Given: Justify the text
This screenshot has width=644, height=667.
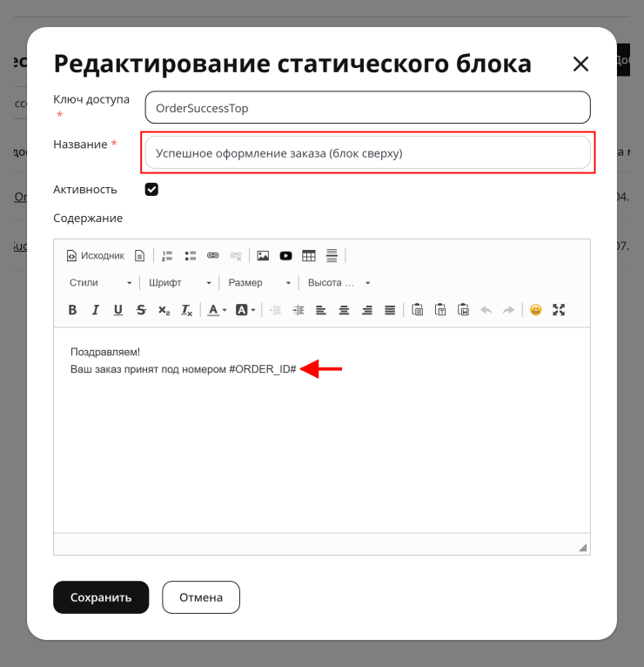Looking at the screenshot, I should click(x=390, y=310).
